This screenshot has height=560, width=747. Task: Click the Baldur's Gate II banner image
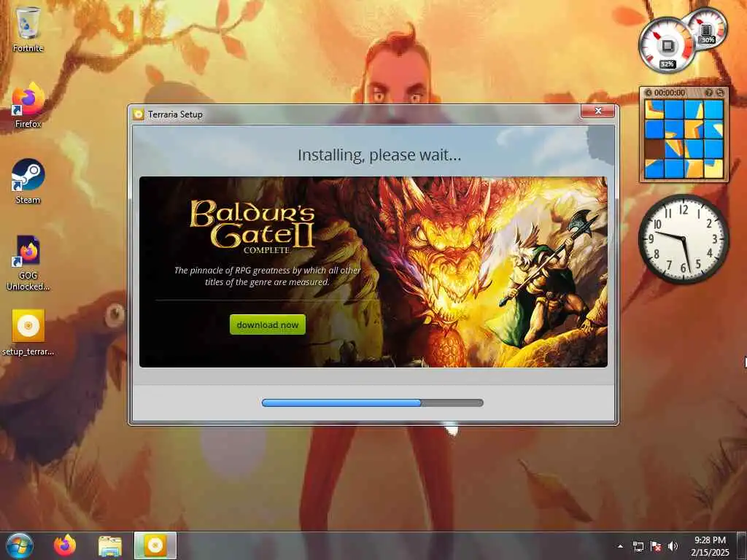point(373,272)
